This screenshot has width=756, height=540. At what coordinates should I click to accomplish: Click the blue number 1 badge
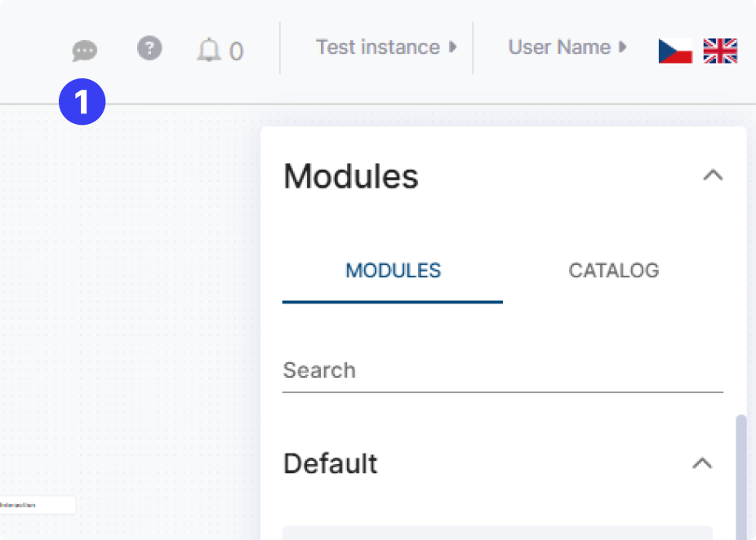[x=82, y=102]
